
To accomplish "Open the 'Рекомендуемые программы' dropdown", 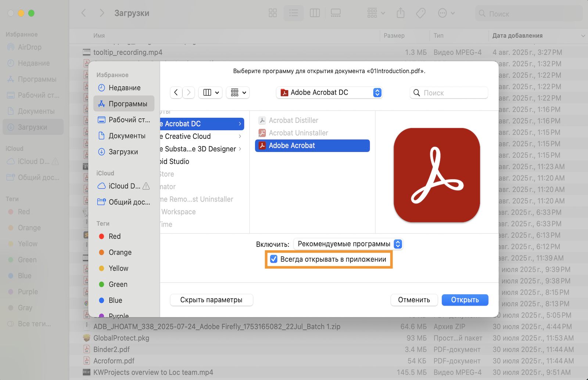I will pos(348,244).
